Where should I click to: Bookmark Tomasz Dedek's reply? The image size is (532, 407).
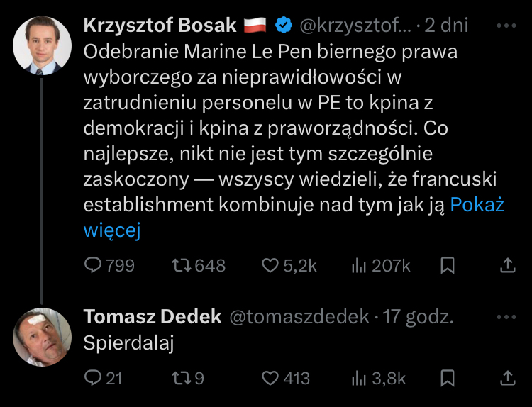[x=448, y=378]
